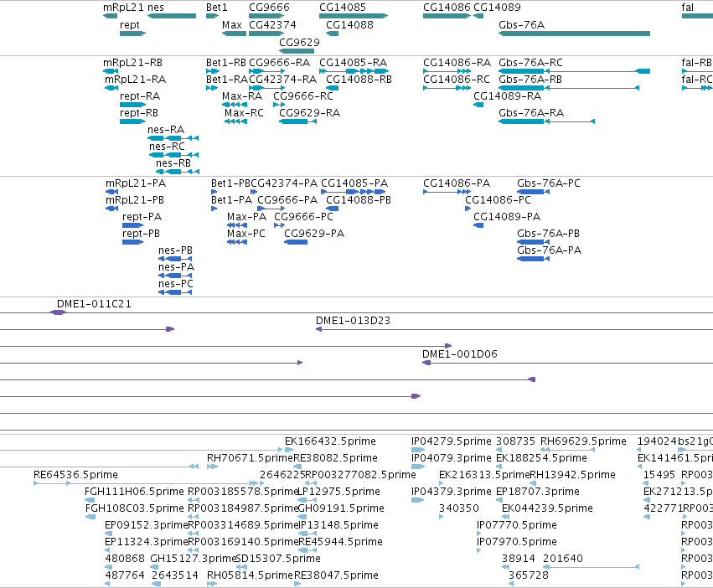713x588 pixels.
Task: Select the FGH108C03.5prime EST label
Action: pos(135,508)
